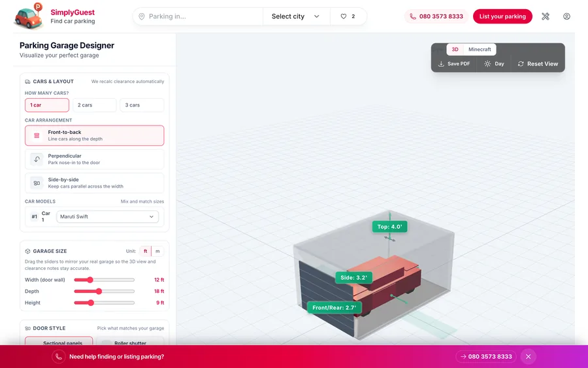This screenshot has height=368, width=588.
Task: Open favorites via heart icon
Action: [343, 16]
